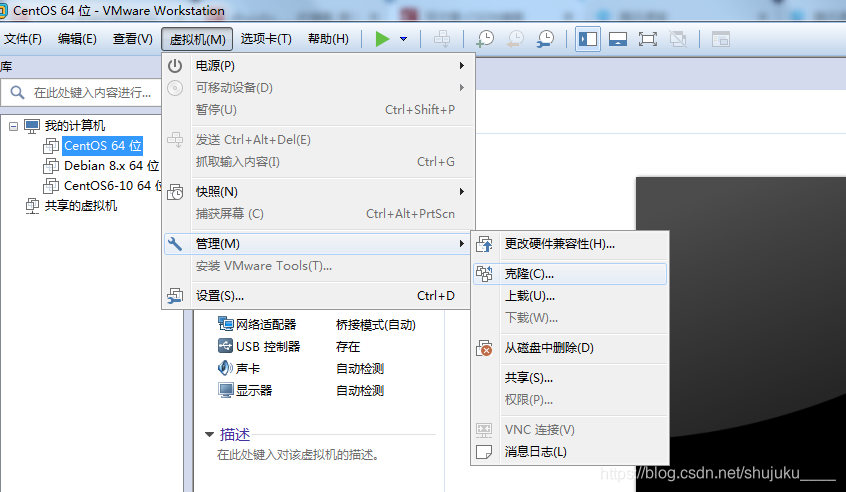
Task: Click the 显示器 device entry
Action: tap(254, 391)
